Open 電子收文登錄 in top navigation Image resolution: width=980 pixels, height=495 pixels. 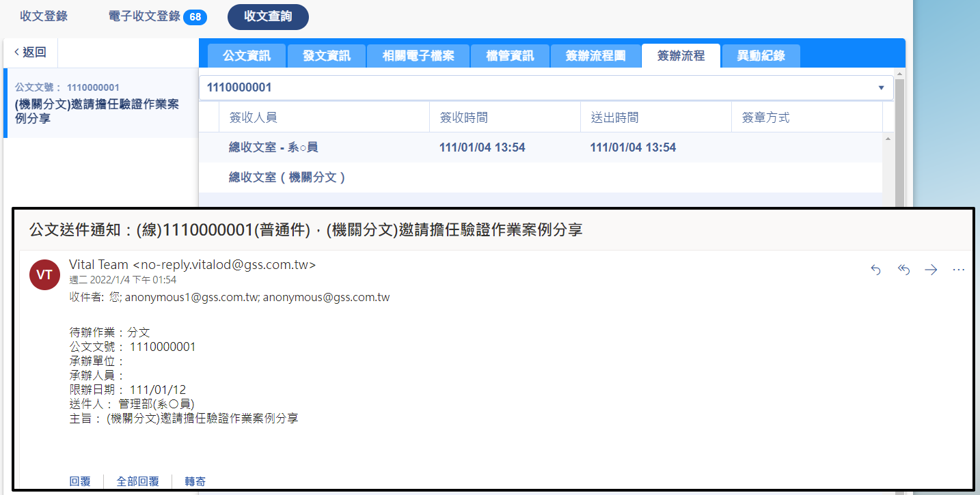(144, 16)
